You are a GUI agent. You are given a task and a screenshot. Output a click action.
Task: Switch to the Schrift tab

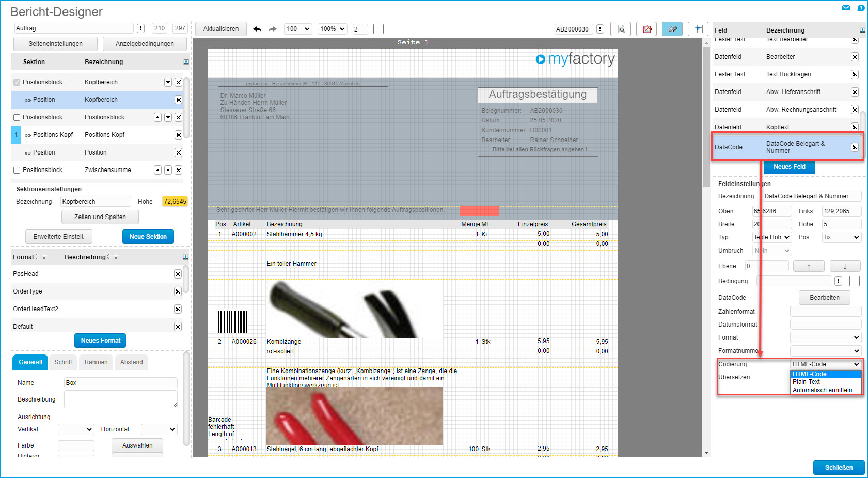pos(63,362)
